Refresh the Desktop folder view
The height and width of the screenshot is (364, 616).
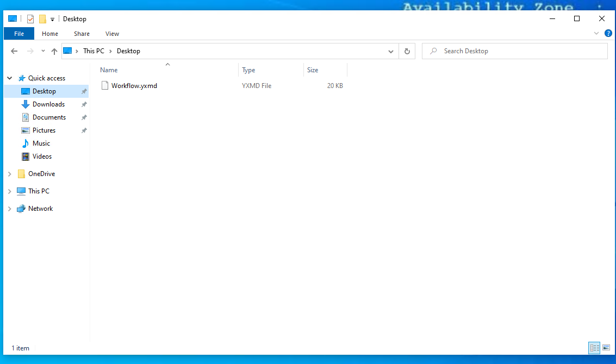point(407,51)
